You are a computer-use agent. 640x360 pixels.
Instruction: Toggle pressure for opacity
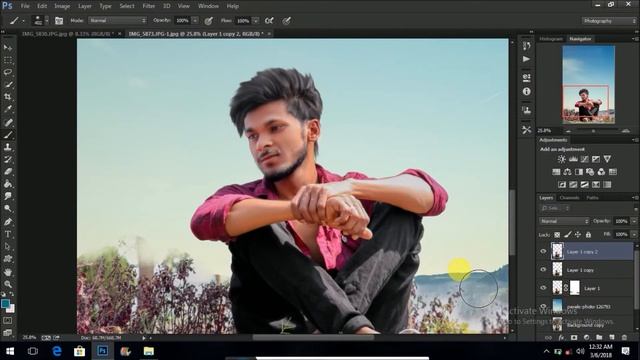tap(209, 20)
